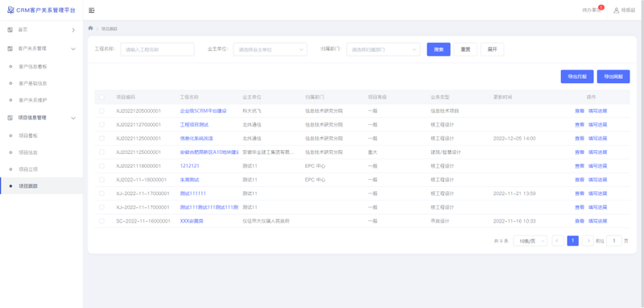Open the 业主单位 dropdown
The height and width of the screenshot is (308, 644).
(270, 49)
